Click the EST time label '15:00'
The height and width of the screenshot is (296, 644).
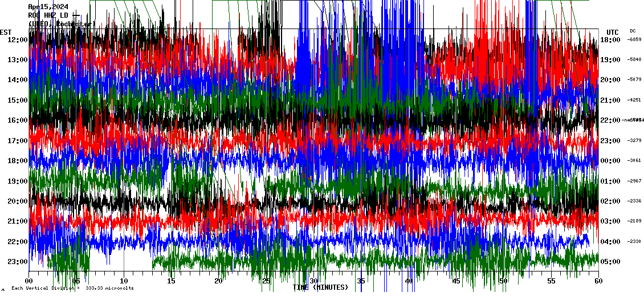point(17,100)
